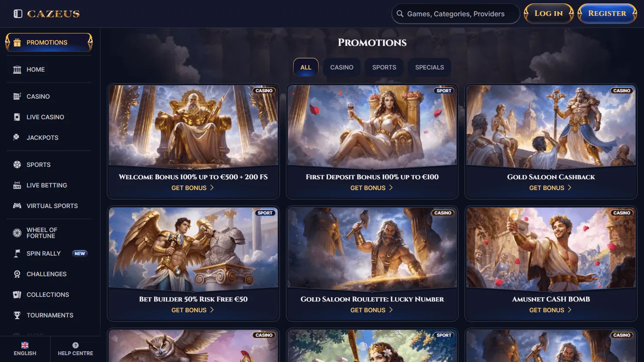644x362 pixels.
Task: Click the Jackpots icon in sidebar
Action: point(17,138)
